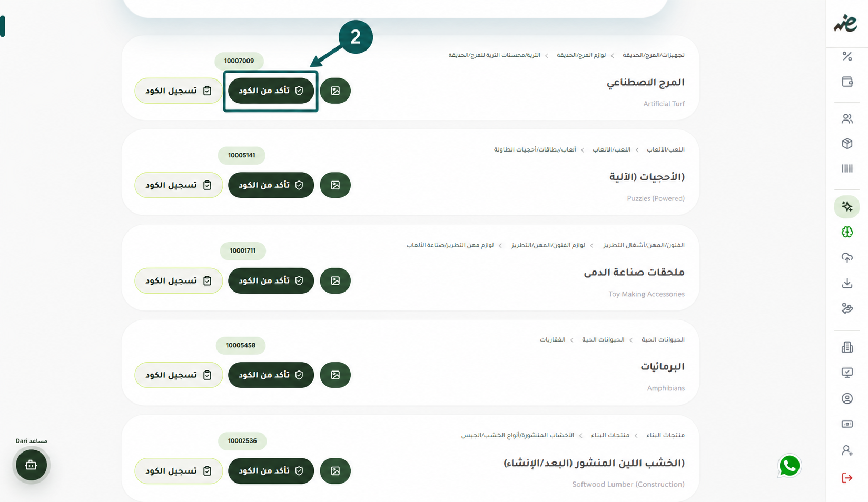Click the title البرمائيات
The height and width of the screenshot is (502, 868).
(663, 366)
